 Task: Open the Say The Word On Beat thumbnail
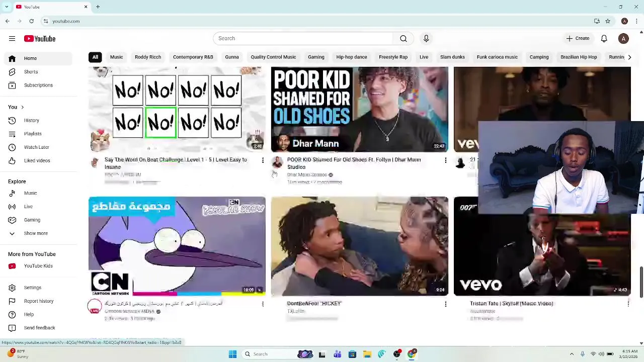click(x=177, y=109)
